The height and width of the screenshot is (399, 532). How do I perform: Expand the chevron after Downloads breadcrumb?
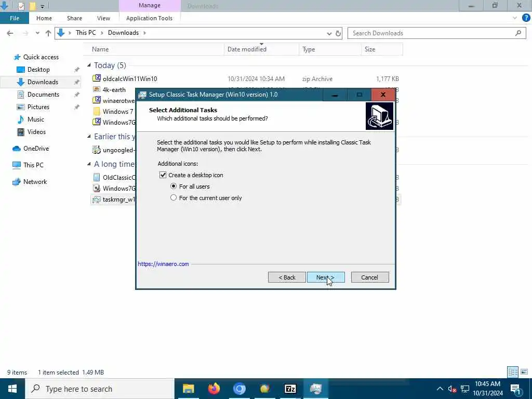click(144, 33)
